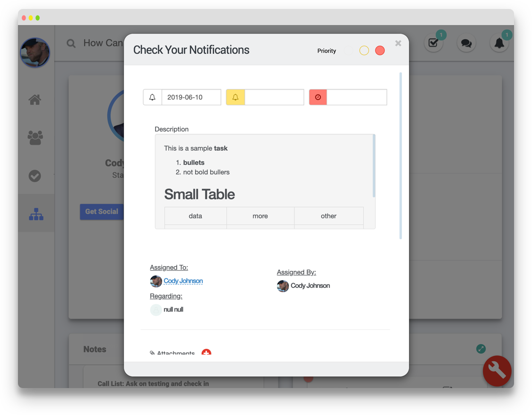Go to Home in the sidebar

35,100
